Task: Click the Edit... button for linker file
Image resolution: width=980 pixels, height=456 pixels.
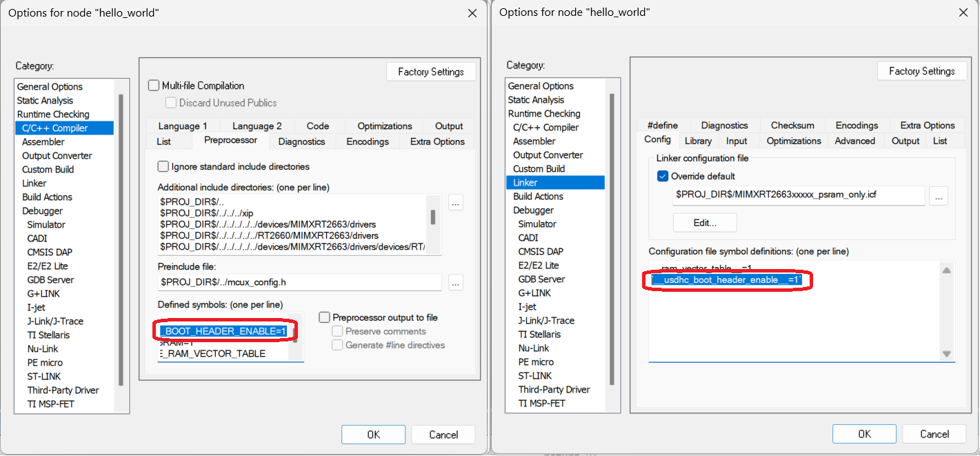Action: pyautogui.click(x=705, y=223)
